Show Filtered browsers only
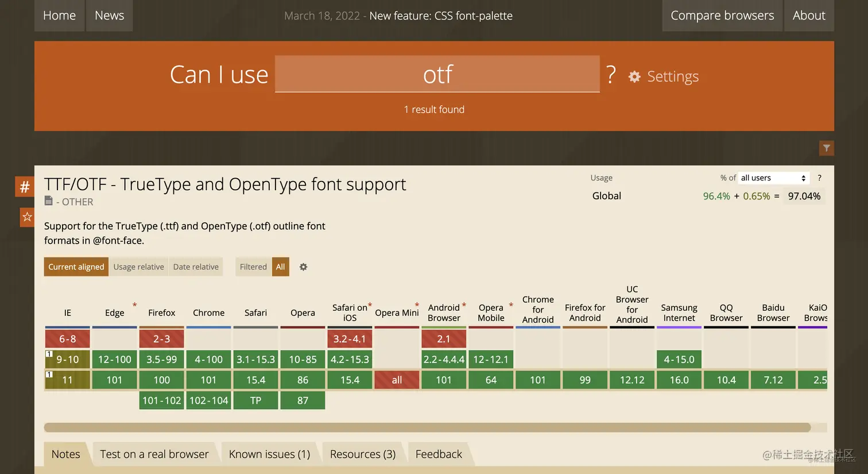 coord(253,267)
